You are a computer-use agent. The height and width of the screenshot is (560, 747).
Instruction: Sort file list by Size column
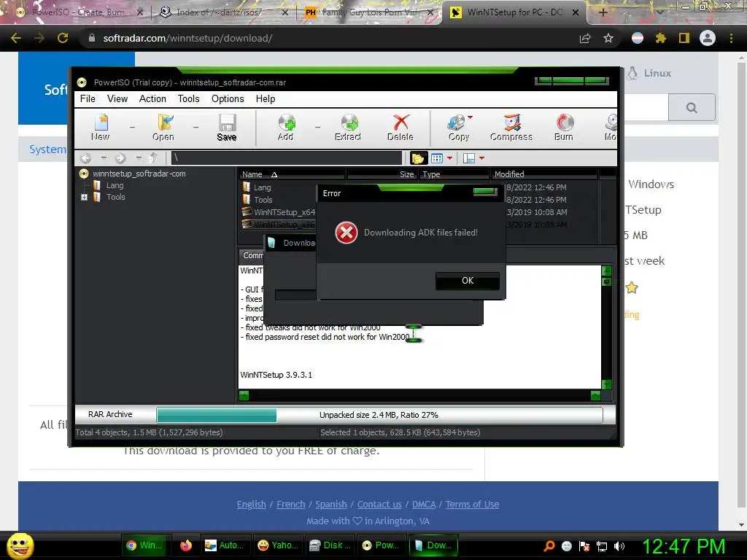coord(382,174)
